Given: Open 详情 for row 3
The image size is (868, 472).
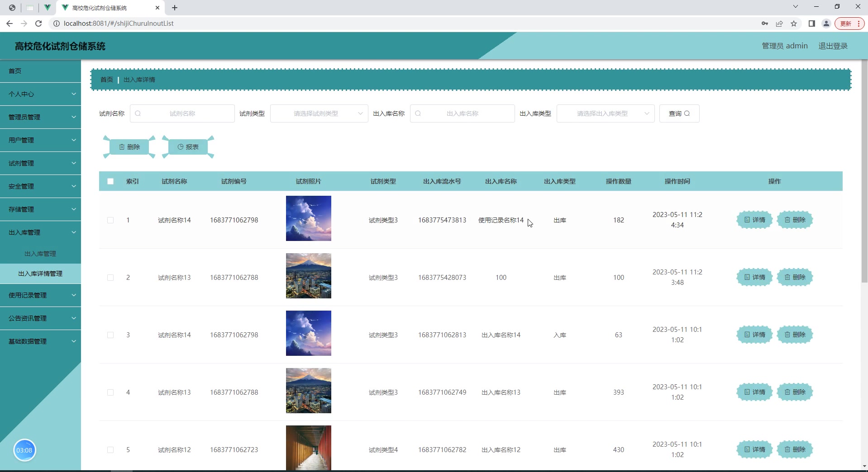Looking at the screenshot, I should 754,335.
